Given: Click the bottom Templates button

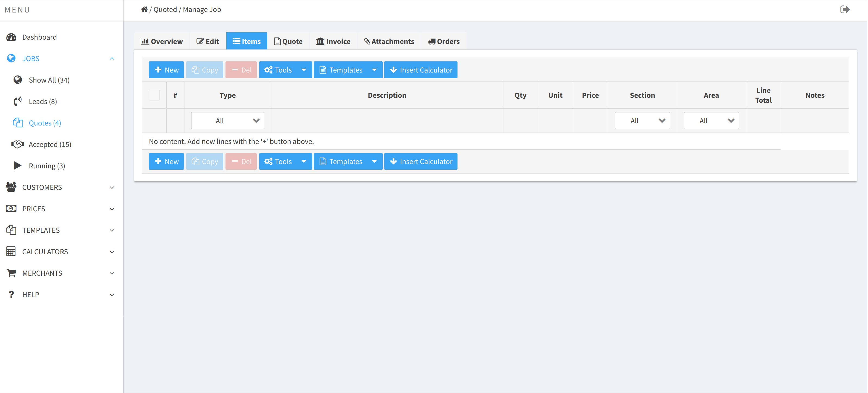Looking at the screenshot, I should pos(341,162).
